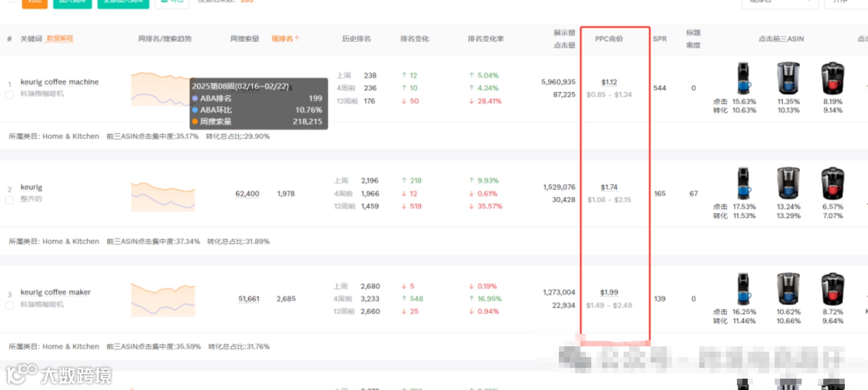Image resolution: width=868 pixels, height=390 pixels.
Task: Open the 数据解释 link in the header
Action: (x=60, y=39)
